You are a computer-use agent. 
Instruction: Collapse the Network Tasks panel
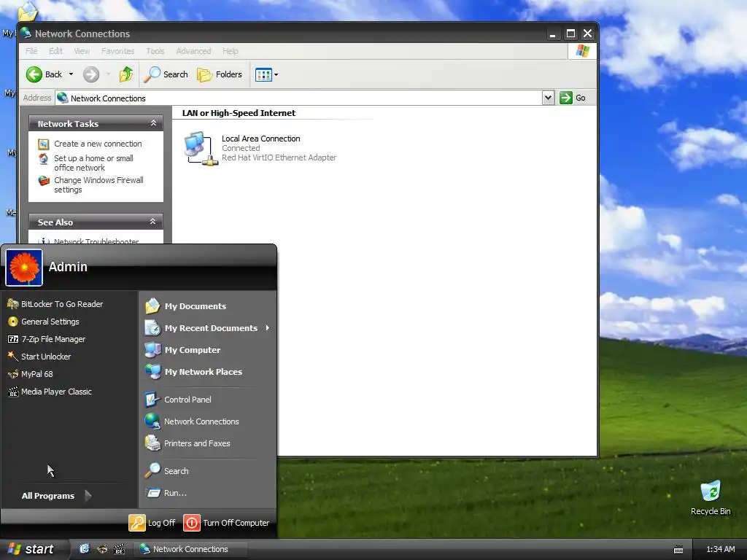pos(153,123)
